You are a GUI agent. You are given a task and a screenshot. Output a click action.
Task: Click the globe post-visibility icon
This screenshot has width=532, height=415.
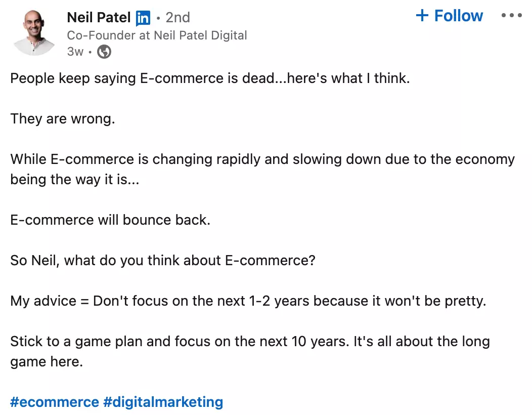(x=104, y=51)
